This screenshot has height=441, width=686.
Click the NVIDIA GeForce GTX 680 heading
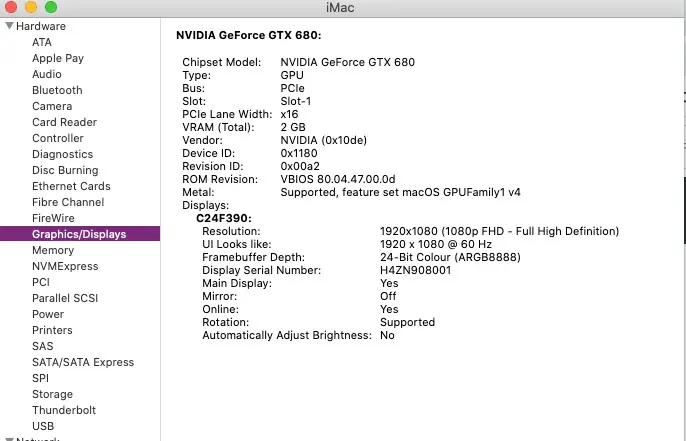248,35
